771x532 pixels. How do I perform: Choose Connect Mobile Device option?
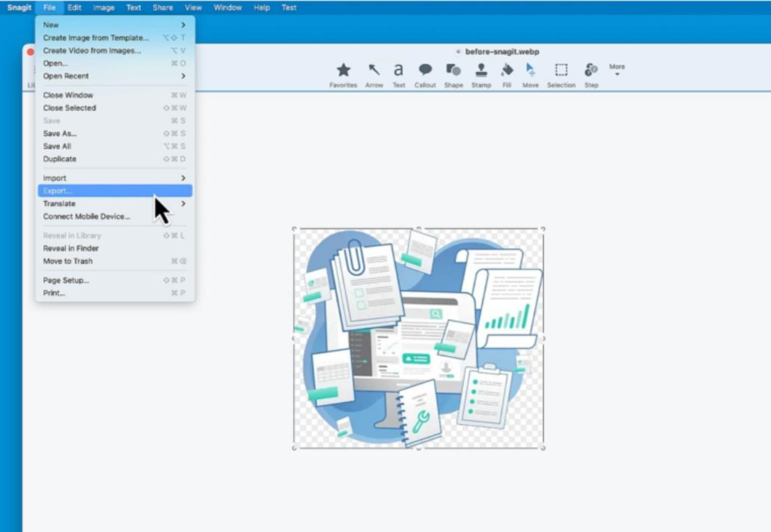click(86, 217)
